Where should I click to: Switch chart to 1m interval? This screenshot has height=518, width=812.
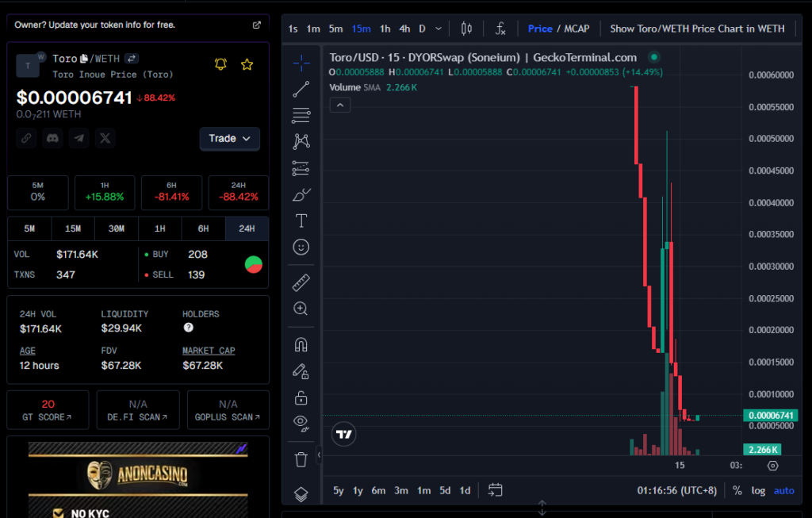point(313,29)
